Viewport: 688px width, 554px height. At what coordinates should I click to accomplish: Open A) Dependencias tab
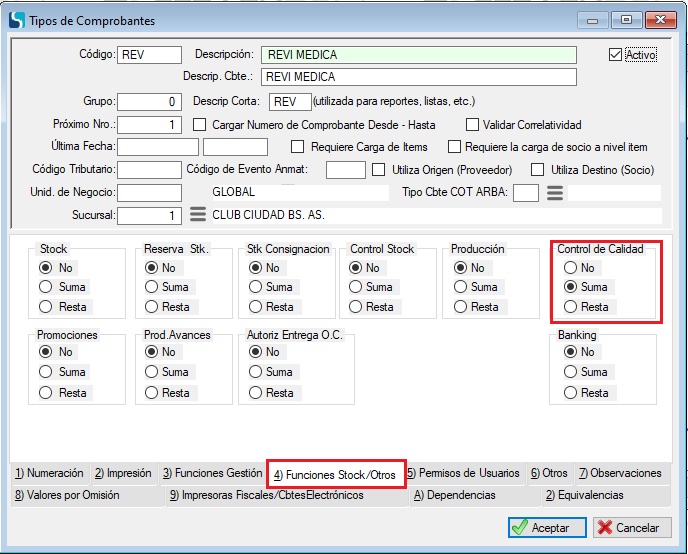(454, 495)
